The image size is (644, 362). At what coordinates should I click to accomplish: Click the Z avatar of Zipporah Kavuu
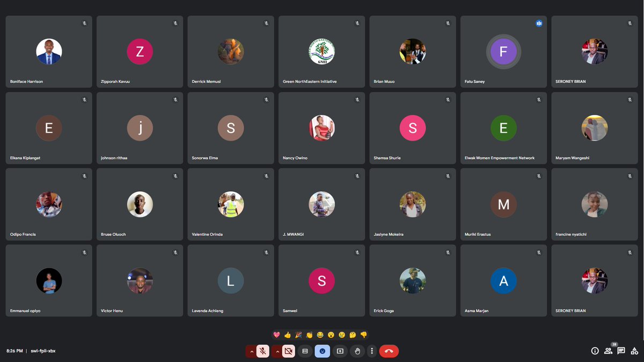(140, 51)
